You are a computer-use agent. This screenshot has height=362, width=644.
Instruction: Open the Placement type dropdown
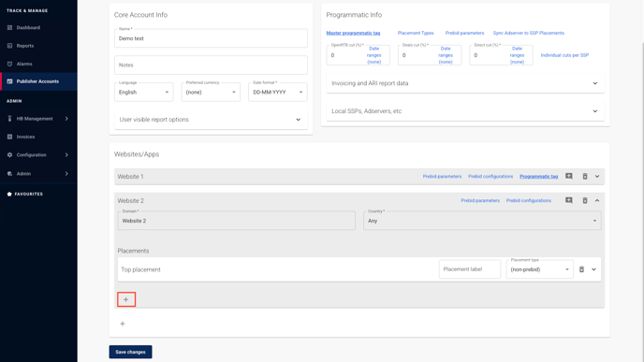[540, 269]
